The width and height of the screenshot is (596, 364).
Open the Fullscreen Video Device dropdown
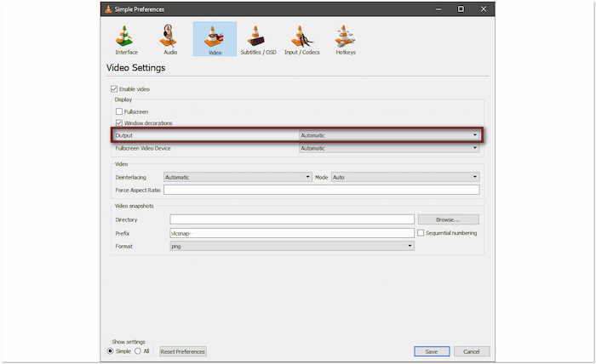click(389, 149)
